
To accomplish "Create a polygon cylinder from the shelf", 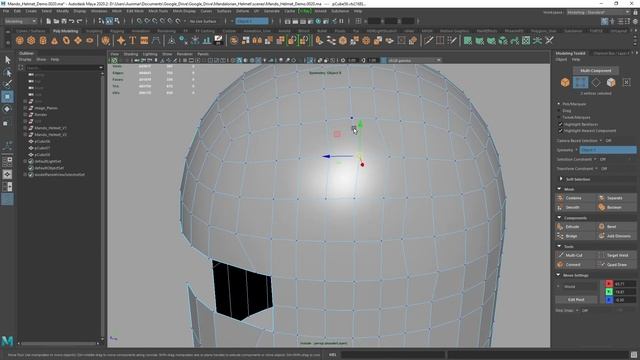I will (43, 40).
